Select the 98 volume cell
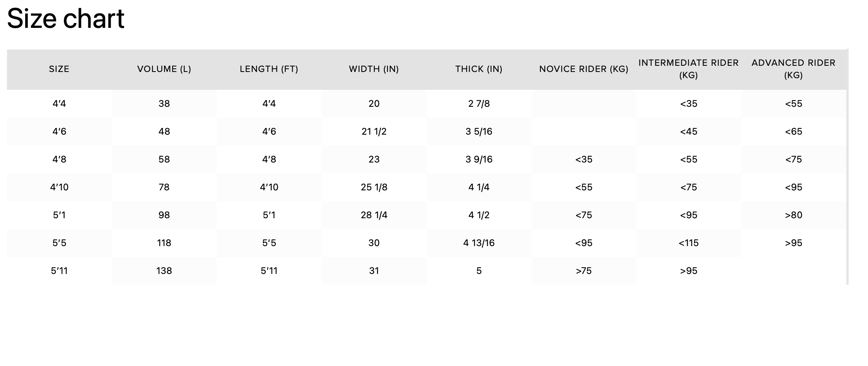The height and width of the screenshot is (366, 868). (164, 215)
